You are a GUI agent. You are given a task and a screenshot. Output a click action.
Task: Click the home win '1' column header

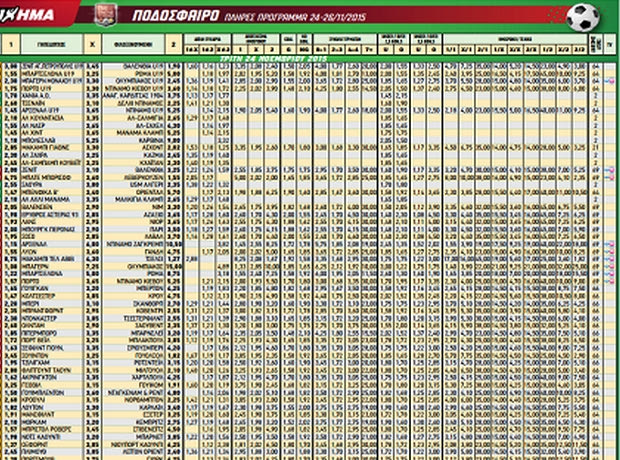[11, 44]
